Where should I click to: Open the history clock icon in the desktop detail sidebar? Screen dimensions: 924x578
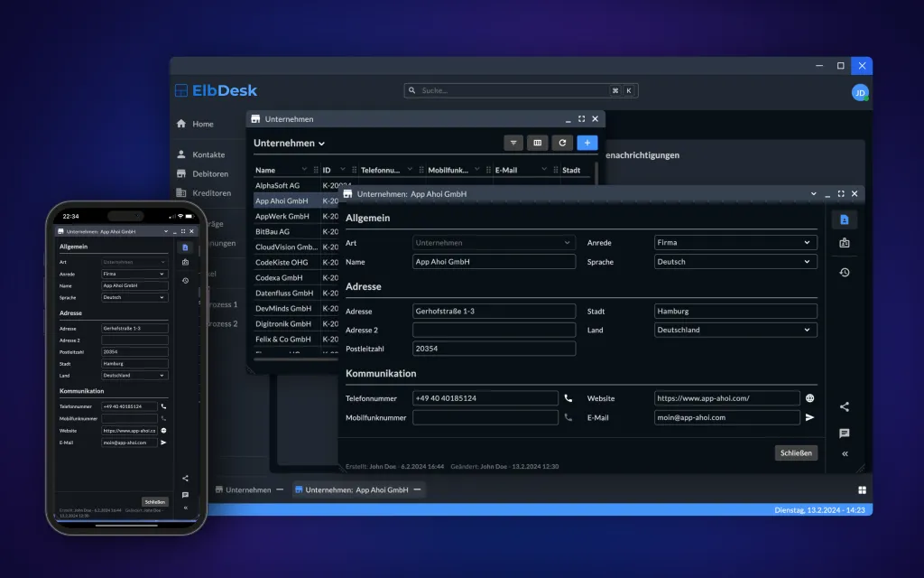pos(845,273)
